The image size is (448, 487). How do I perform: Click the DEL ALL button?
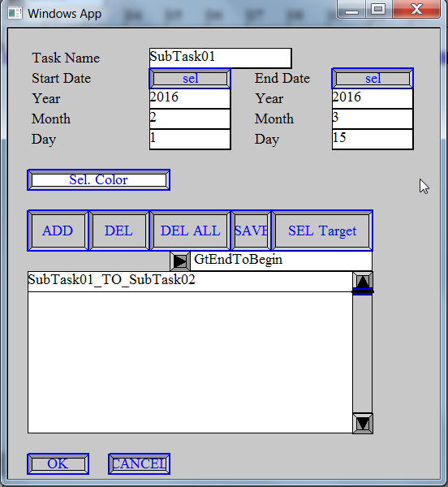click(x=190, y=231)
